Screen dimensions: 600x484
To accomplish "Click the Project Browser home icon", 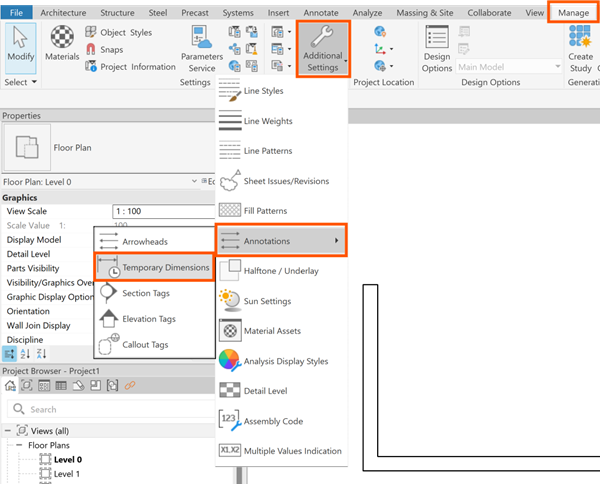I will click(10, 385).
